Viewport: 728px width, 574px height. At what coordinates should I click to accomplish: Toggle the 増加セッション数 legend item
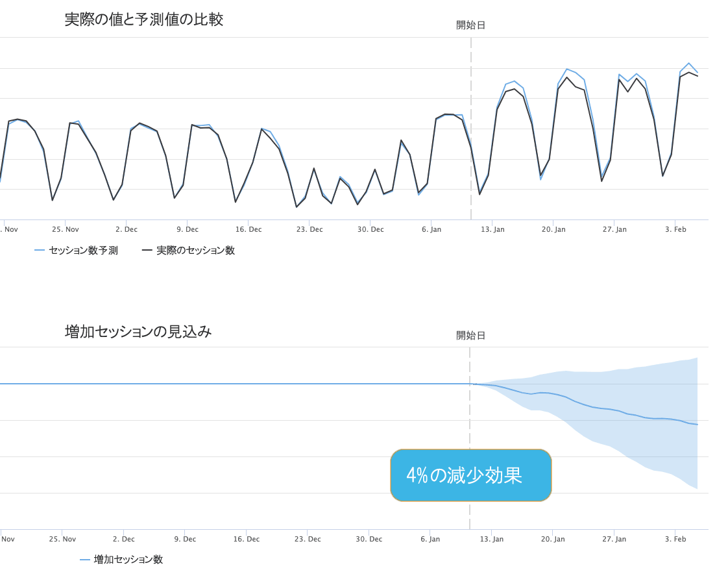121,560
